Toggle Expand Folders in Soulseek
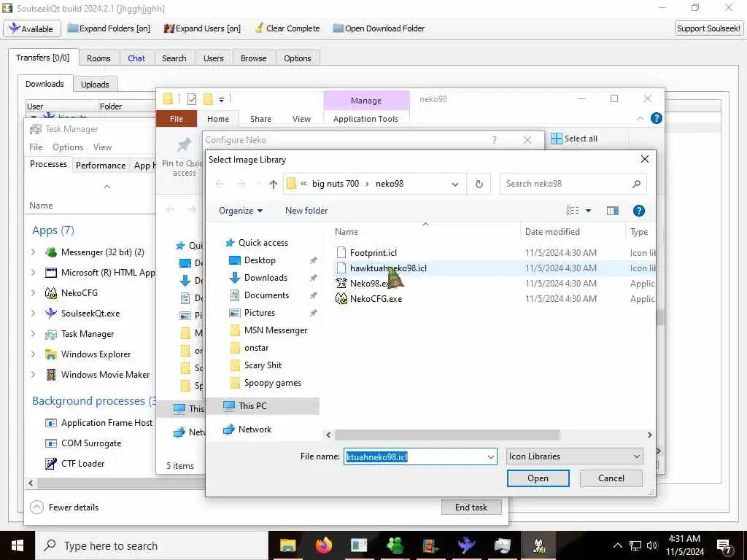Viewport: 747px width, 560px height. [109, 28]
